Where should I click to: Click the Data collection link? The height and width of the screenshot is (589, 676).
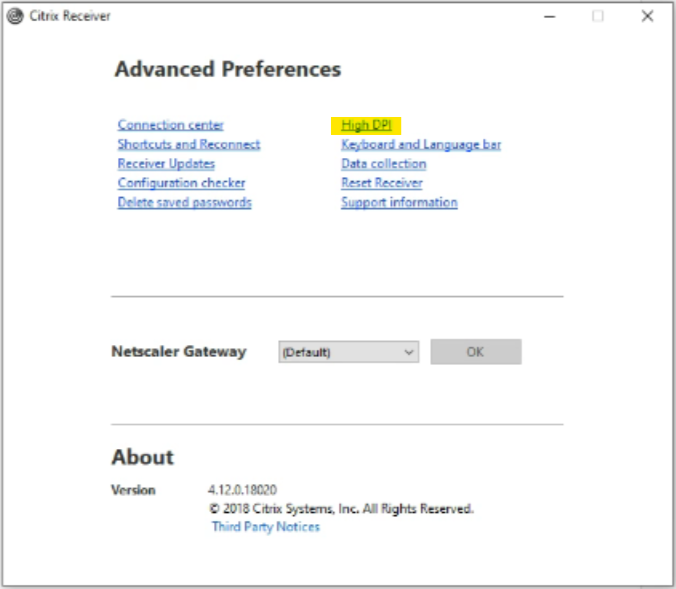[383, 164]
